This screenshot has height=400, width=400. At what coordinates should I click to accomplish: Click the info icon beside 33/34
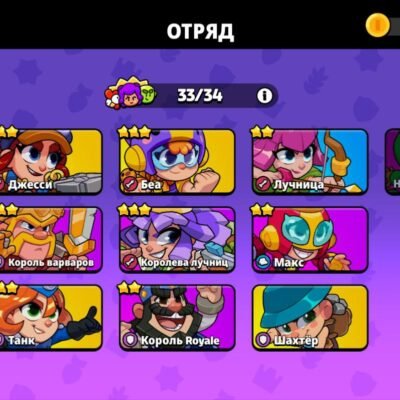pos(265,96)
